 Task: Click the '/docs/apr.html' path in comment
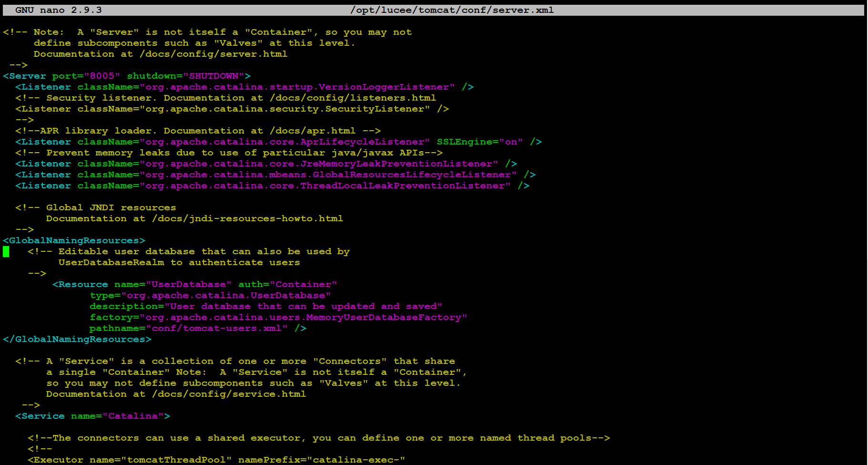pos(312,131)
